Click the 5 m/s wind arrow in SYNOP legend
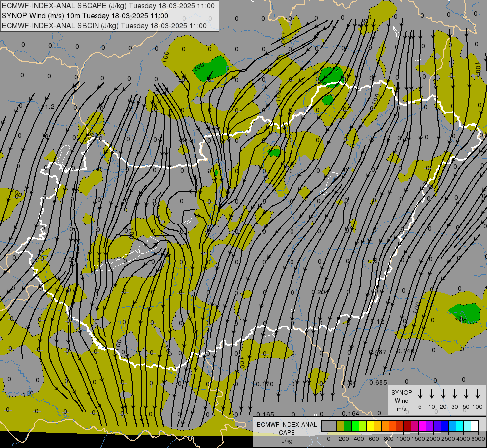Screen dimensions: 487x448 pos(420,393)
